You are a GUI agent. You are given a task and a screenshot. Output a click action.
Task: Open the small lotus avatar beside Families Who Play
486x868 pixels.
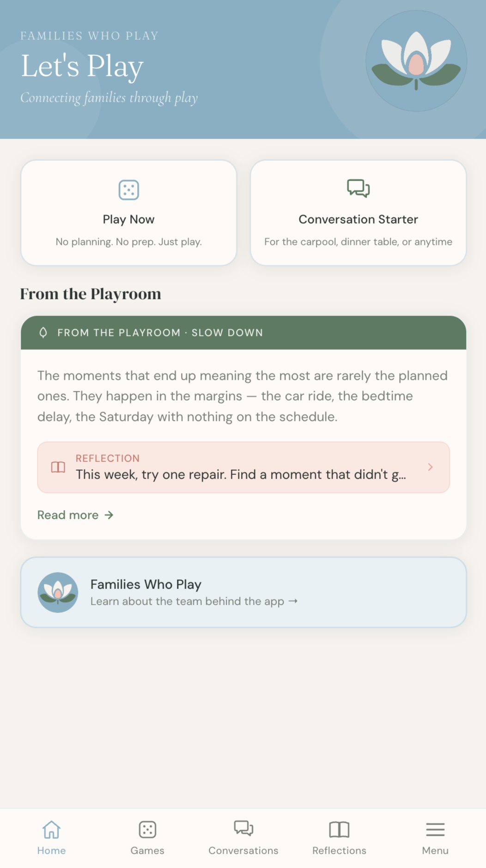pyautogui.click(x=58, y=592)
